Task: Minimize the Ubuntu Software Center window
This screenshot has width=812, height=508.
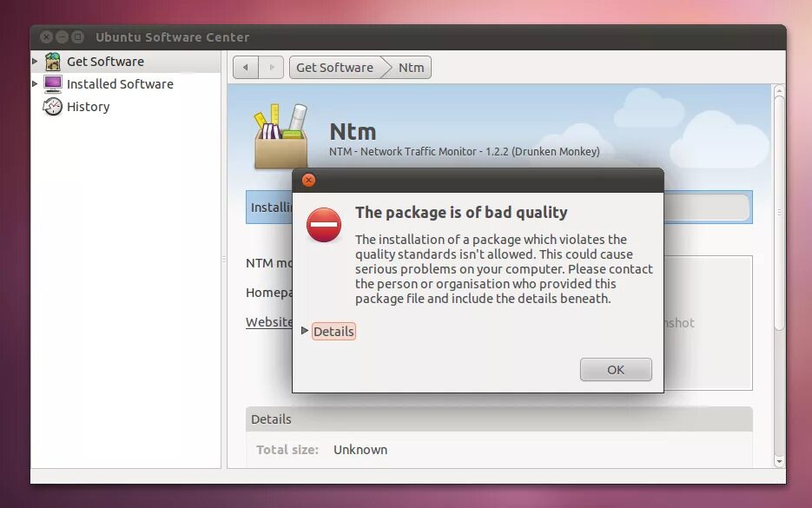Action: [x=63, y=36]
